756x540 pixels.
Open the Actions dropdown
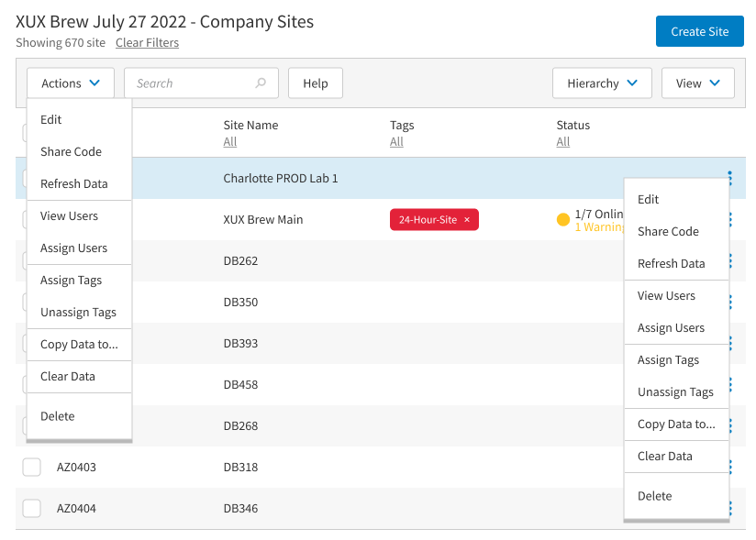[71, 83]
